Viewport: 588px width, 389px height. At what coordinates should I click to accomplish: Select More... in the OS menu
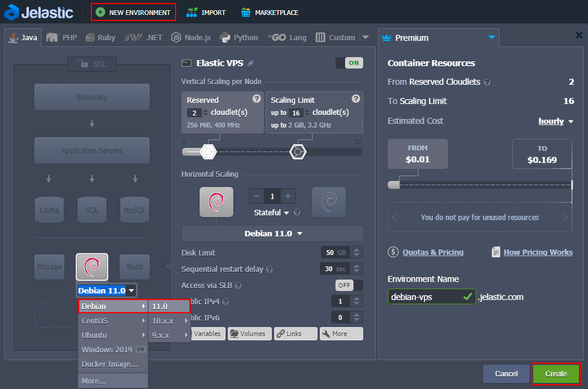click(113, 381)
